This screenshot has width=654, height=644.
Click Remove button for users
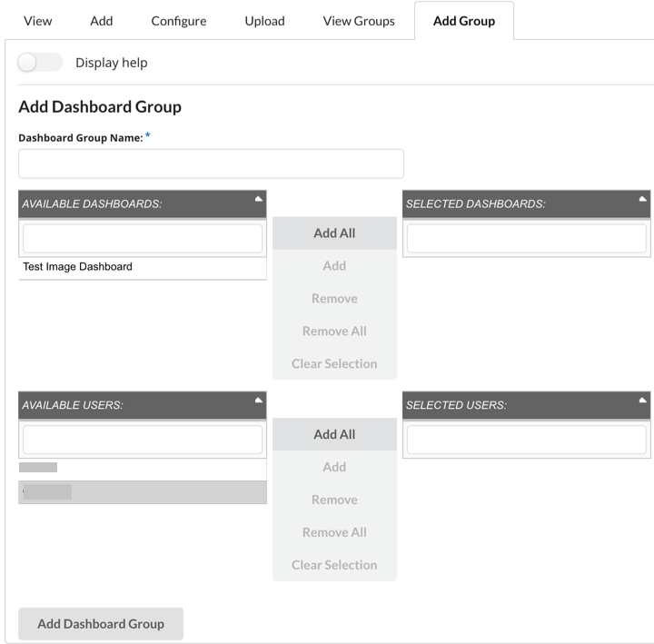[334, 500]
